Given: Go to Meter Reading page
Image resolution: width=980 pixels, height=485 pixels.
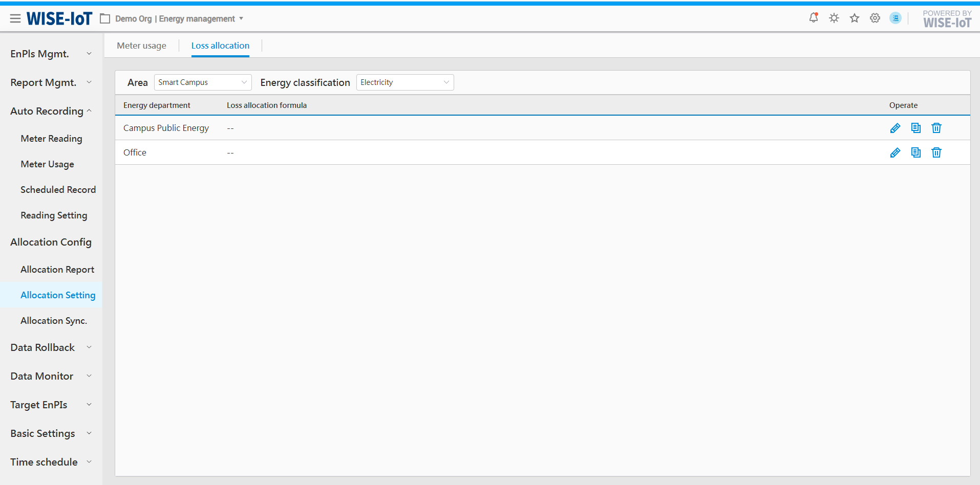Looking at the screenshot, I should point(51,139).
